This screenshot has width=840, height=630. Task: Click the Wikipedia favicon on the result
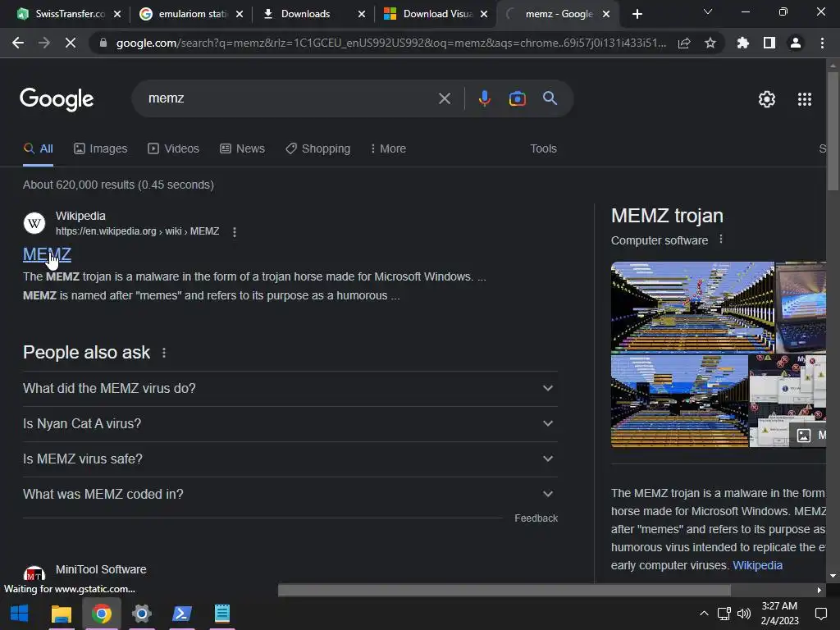click(x=34, y=223)
